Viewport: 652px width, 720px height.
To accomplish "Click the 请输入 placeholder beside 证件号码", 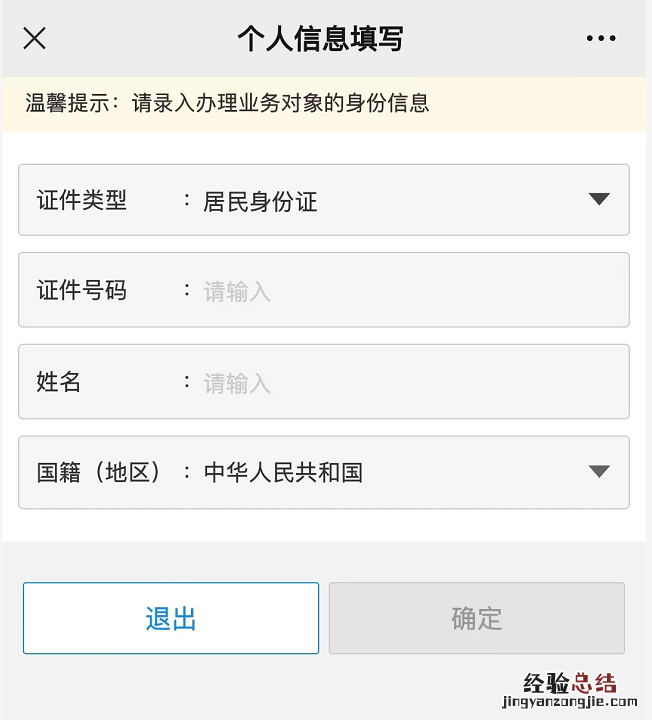I will click(x=237, y=292).
